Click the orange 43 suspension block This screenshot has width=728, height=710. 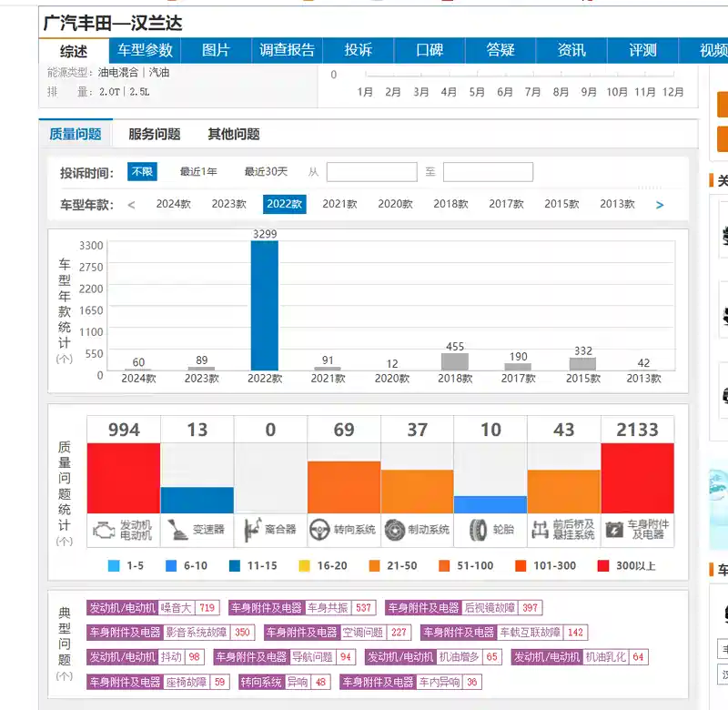tap(564, 492)
